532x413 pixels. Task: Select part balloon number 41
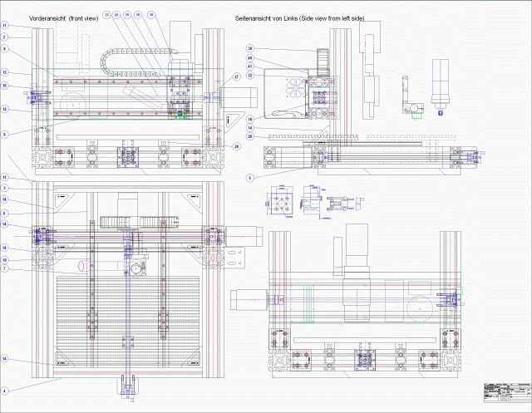click(x=249, y=66)
